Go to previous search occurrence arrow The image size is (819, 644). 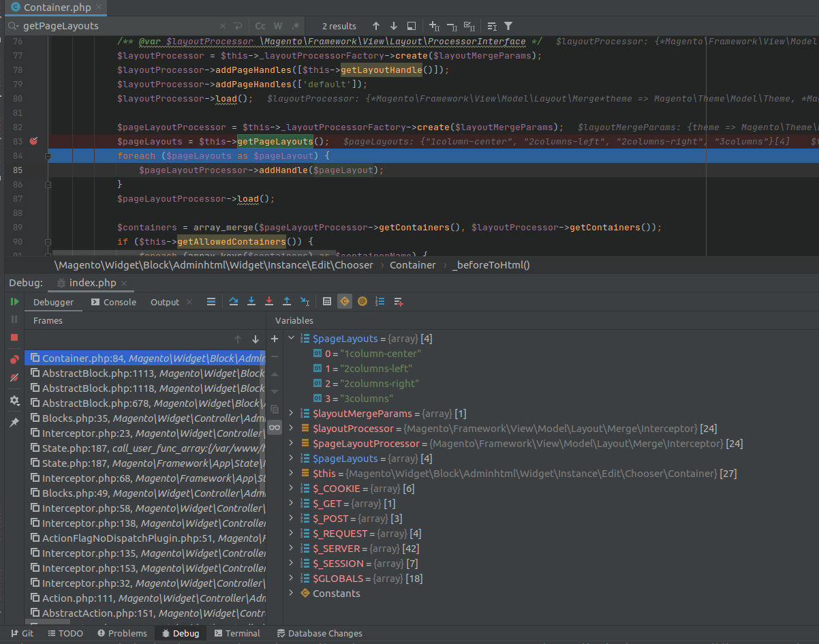pos(376,26)
